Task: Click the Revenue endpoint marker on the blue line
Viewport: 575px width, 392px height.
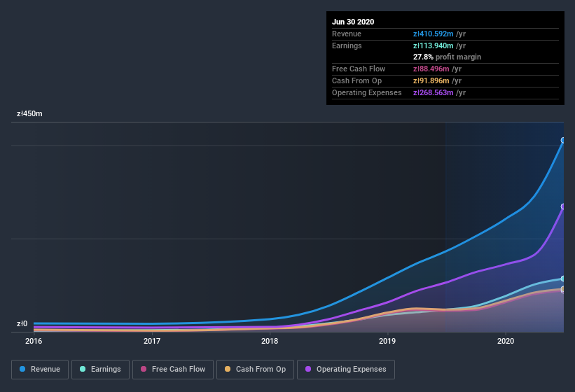Action: click(x=563, y=140)
